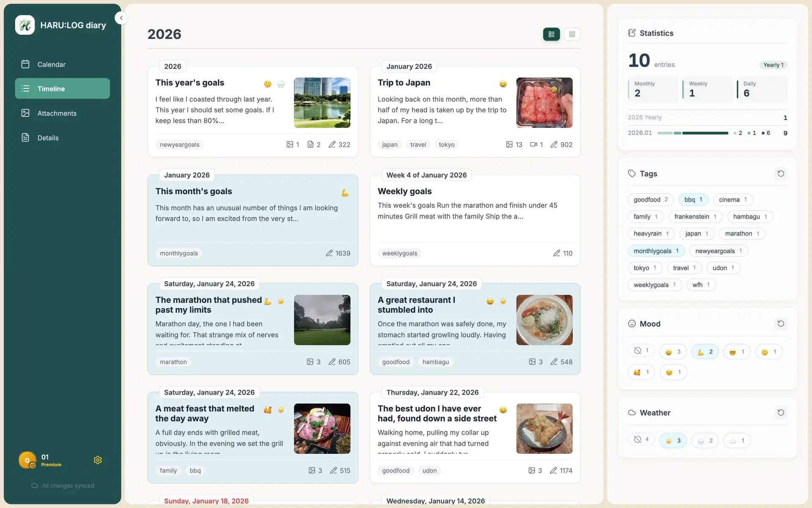
Task: Reset the Tags filter
Action: (x=781, y=174)
